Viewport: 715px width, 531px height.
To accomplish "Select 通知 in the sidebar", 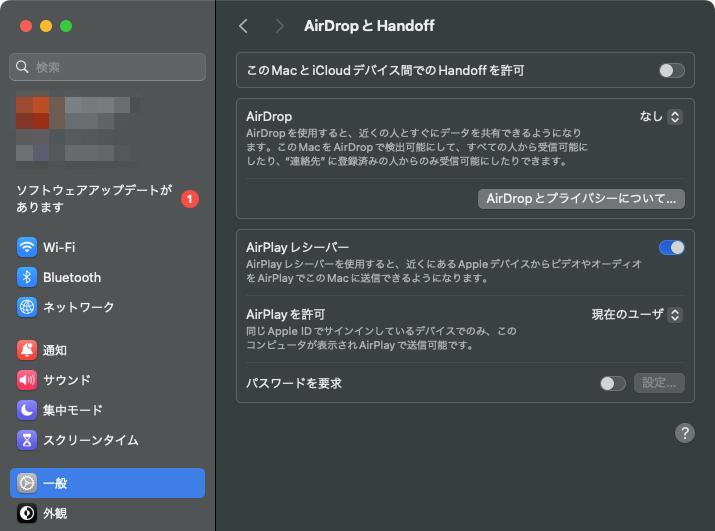I will click(x=107, y=350).
